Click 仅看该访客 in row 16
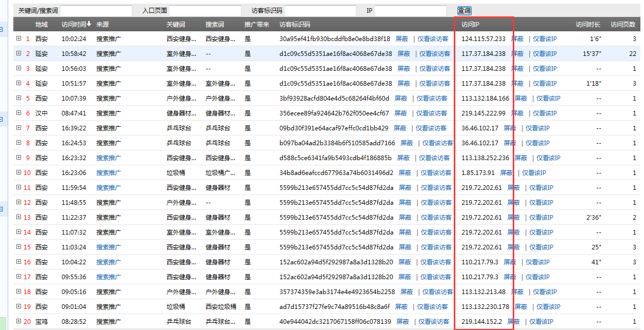Screen dimensions: 644x330 point(435,262)
